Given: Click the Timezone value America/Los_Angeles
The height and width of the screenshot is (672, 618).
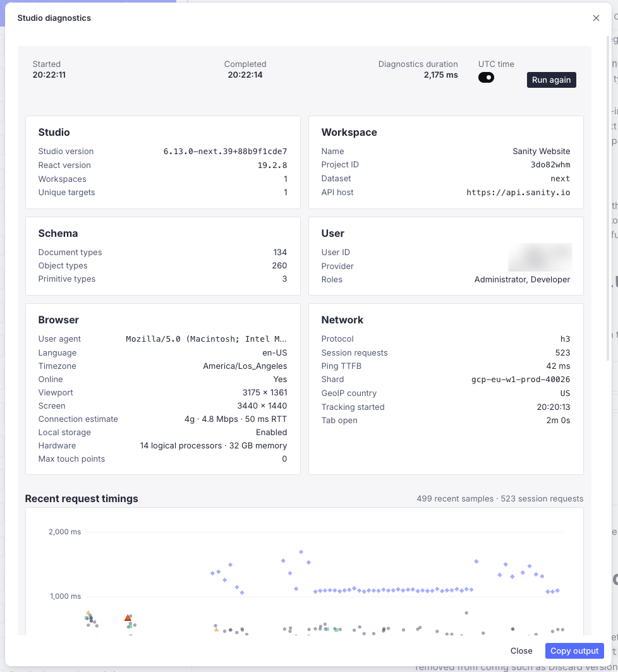Looking at the screenshot, I should [245, 366].
